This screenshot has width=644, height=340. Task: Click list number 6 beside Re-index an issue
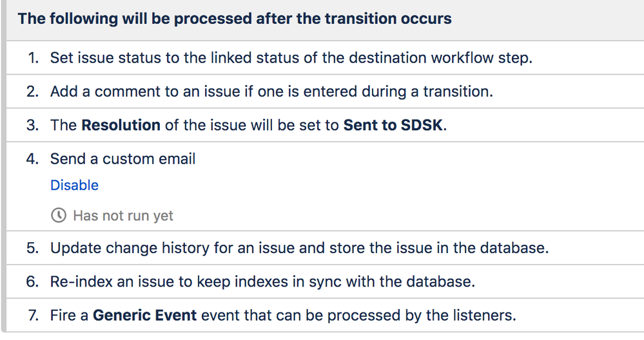pos(32,282)
